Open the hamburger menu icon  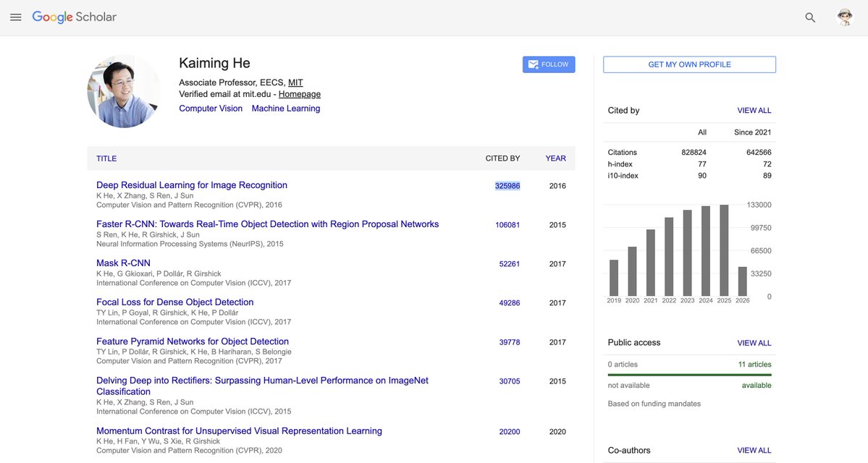[15, 17]
